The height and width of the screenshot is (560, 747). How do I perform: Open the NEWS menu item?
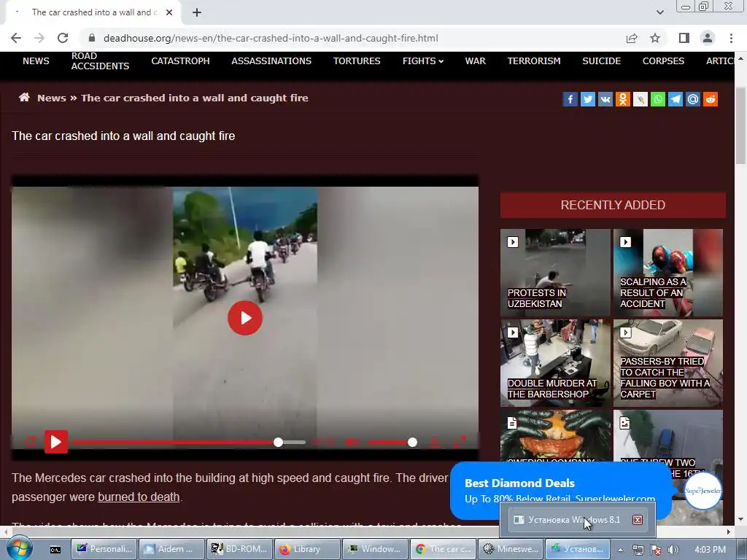point(36,61)
